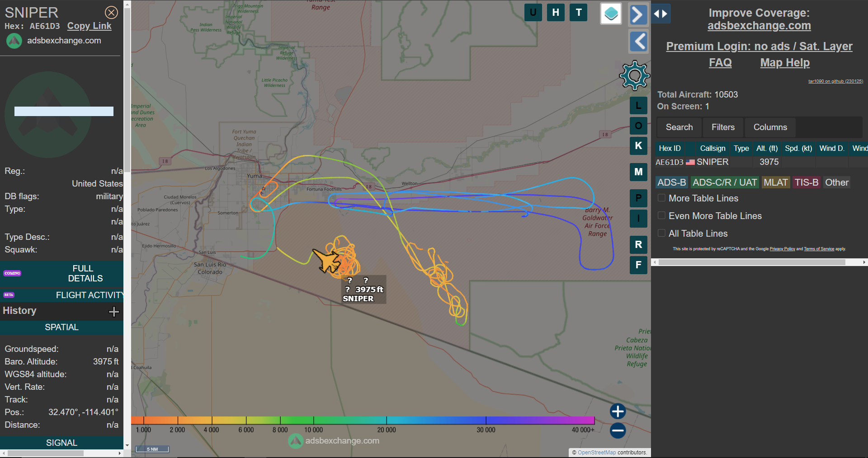
Task: Zoom out with the minus button
Action: (618, 430)
